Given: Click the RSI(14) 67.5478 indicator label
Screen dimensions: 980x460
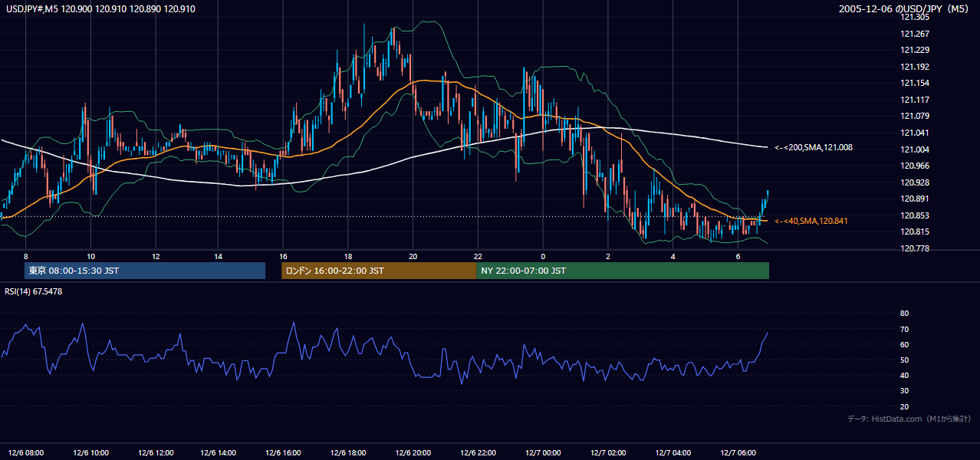Looking at the screenshot, I should coord(33,291).
